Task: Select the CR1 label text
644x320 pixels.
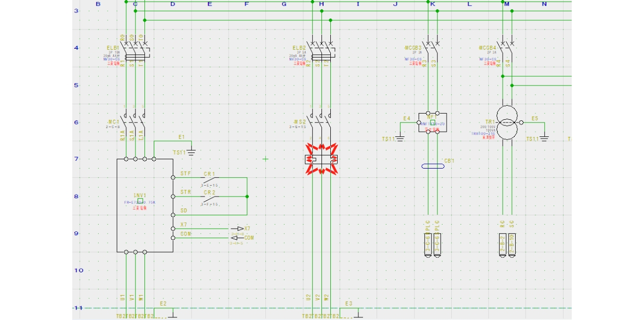Action: click(209, 174)
